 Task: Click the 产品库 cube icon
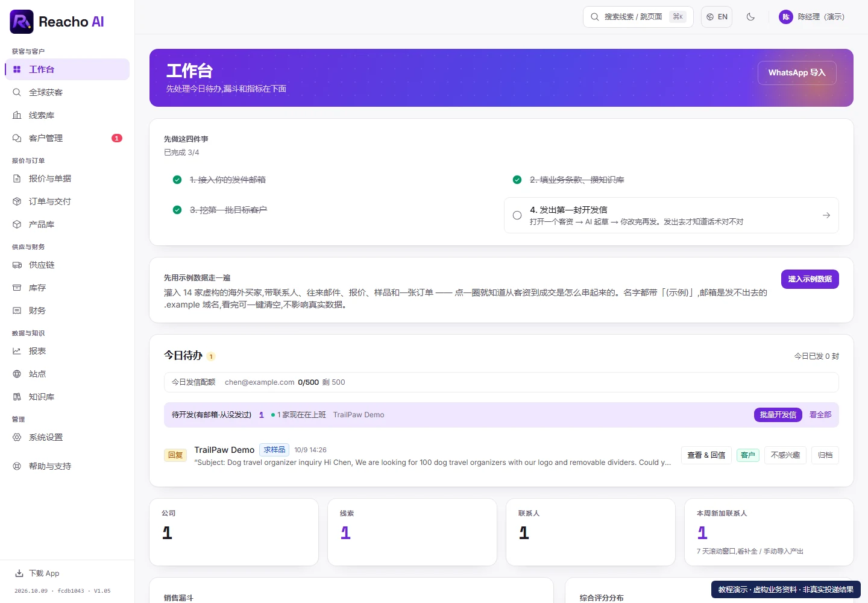[17, 224]
